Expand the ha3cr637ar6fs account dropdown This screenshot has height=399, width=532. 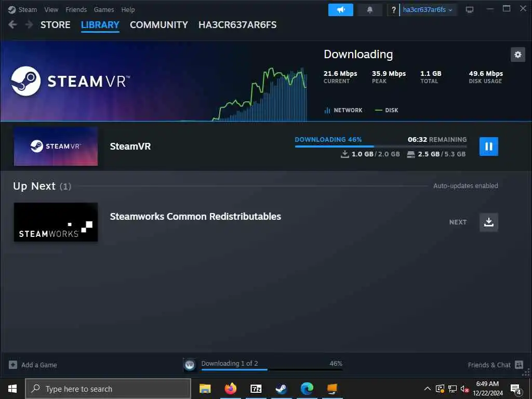[428, 10]
